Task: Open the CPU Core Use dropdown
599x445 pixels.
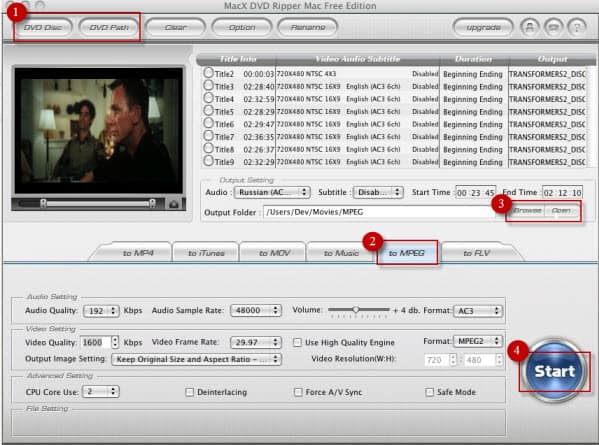Action: click(101, 392)
